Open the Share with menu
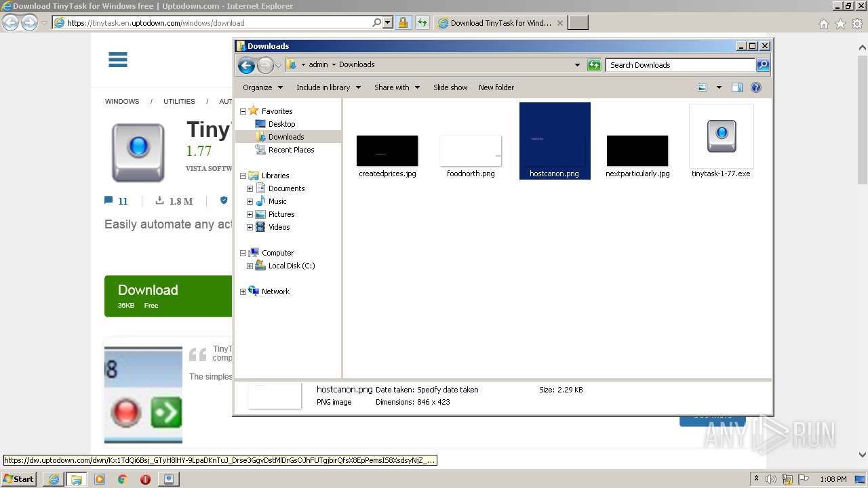Image resolution: width=868 pixels, height=488 pixels. [x=397, y=87]
